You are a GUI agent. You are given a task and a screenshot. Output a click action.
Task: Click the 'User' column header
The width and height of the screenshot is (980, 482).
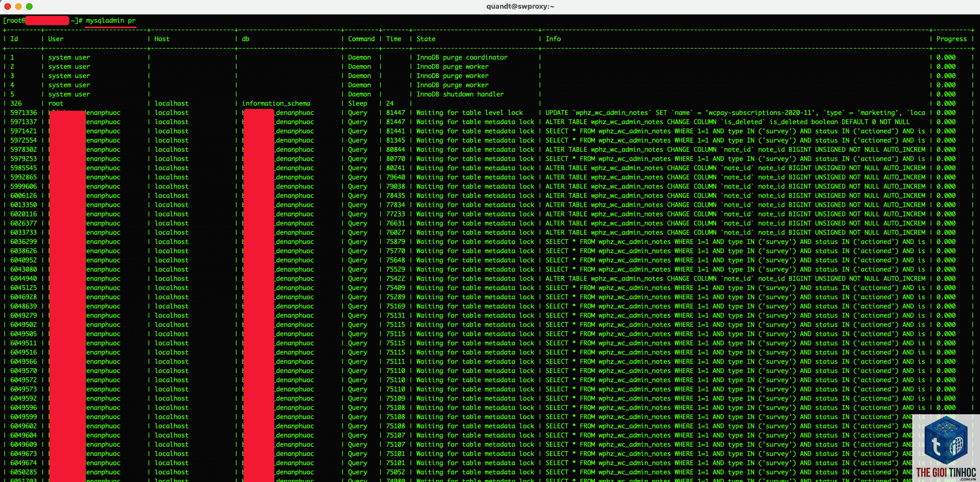pyautogui.click(x=55, y=39)
